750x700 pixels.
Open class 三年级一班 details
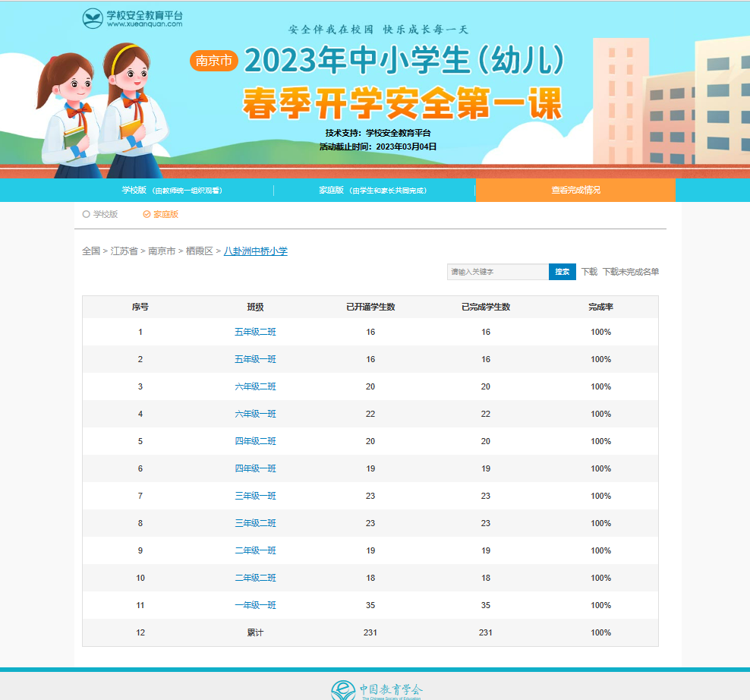255,497
